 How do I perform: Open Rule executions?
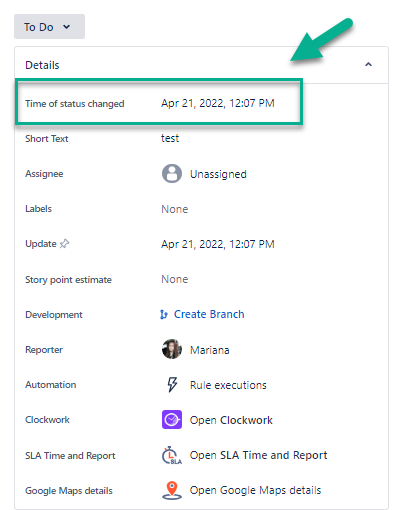click(228, 385)
